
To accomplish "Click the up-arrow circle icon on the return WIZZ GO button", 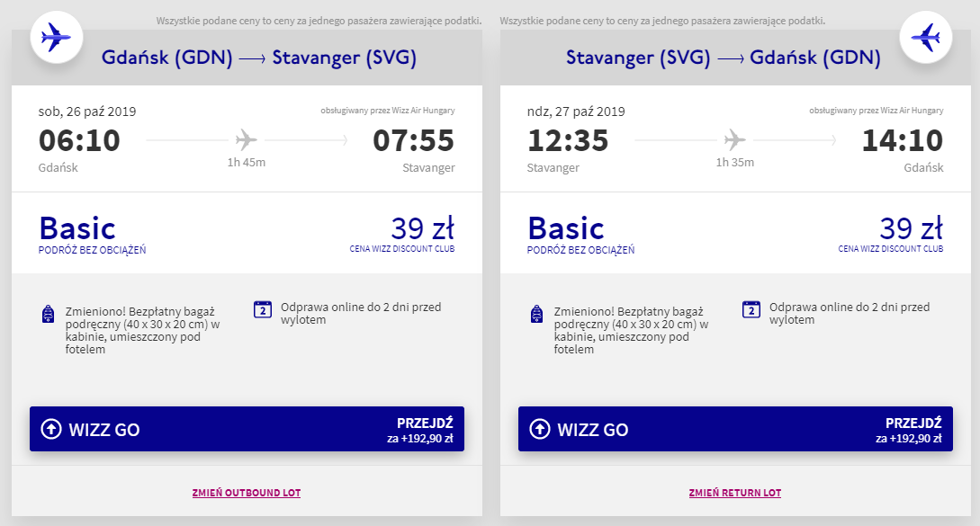I will pos(539,430).
